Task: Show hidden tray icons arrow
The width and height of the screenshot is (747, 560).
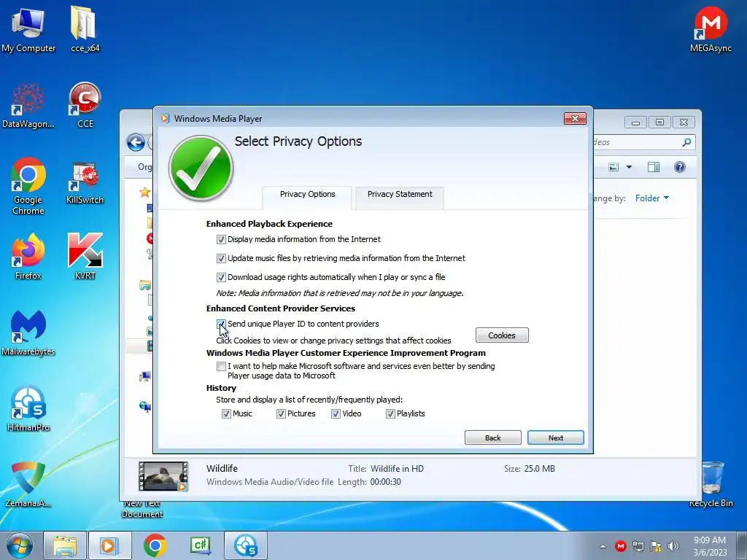Action: (603, 547)
